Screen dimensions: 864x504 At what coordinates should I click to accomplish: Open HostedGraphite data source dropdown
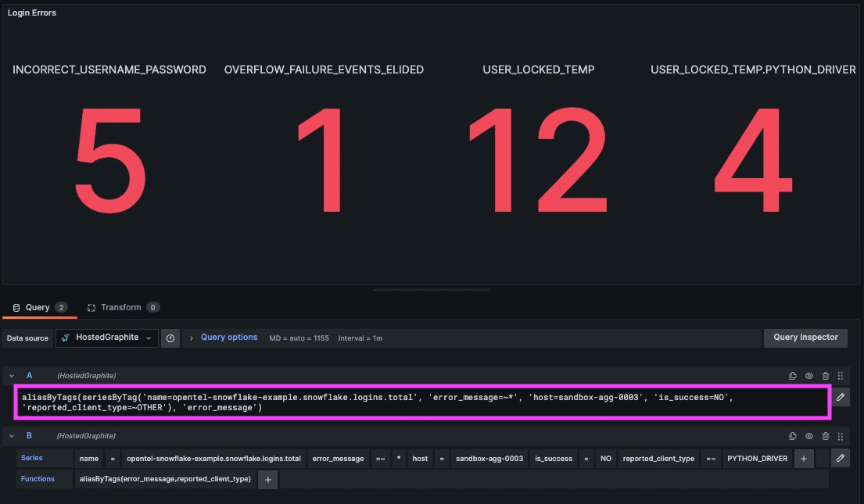pos(107,338)
